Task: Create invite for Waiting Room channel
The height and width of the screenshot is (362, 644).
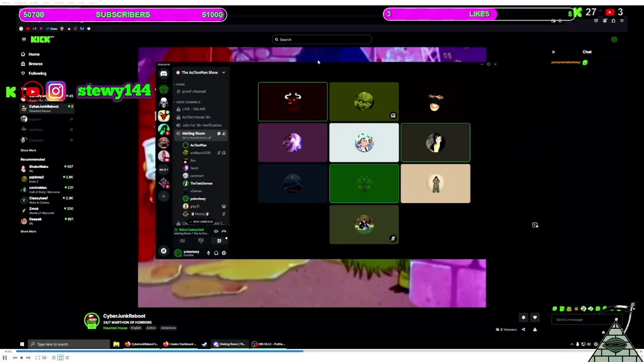Action: pyautogui.click(x=224, y=133)
